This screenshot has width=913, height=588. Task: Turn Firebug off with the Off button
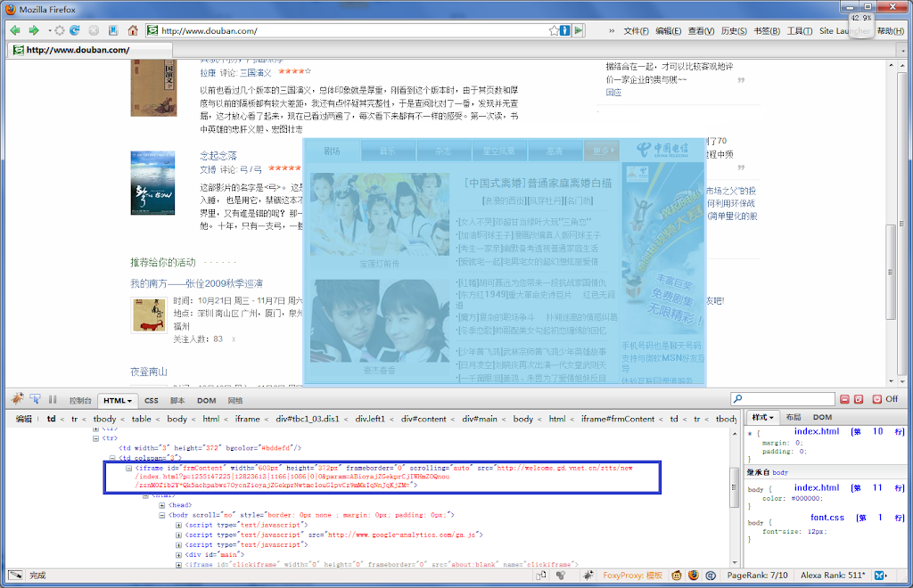coord(885,399)
